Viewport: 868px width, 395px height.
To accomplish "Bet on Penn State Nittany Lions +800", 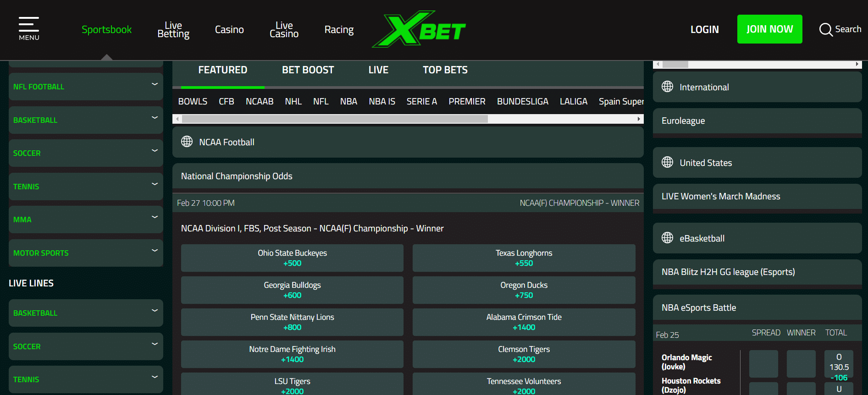I will tap(292, 322).
